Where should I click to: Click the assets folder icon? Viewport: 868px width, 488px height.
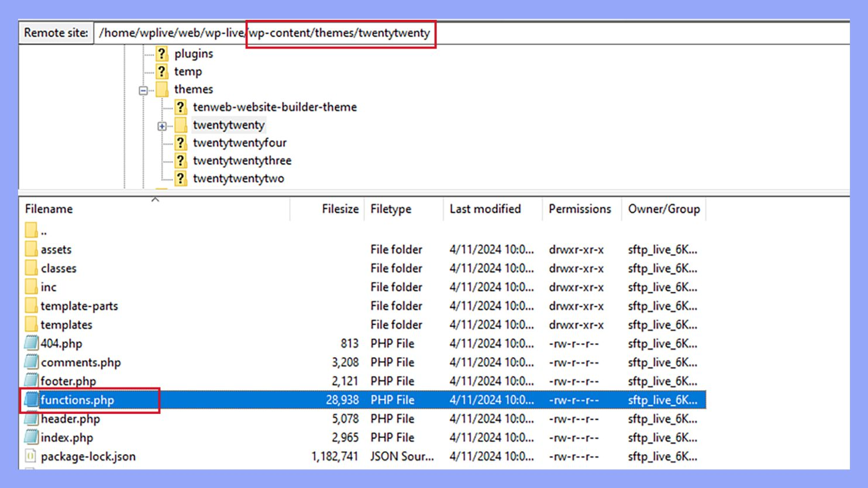click(x=32, y=250)
